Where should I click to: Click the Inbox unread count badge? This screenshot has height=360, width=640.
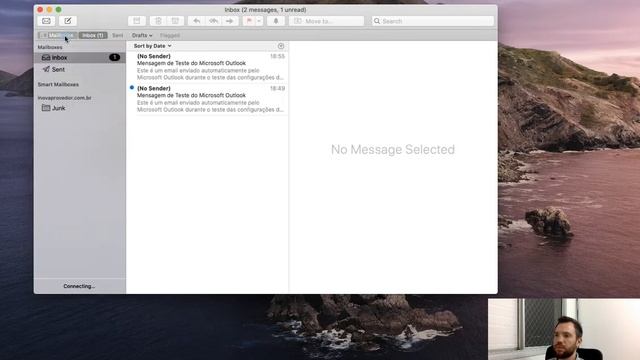[115, 58]
